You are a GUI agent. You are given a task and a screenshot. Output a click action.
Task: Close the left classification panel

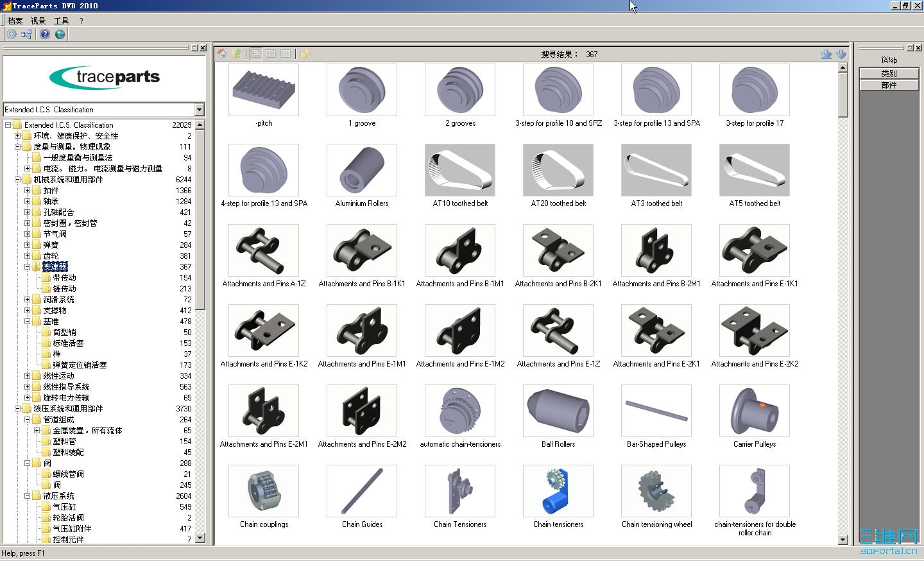click(x=203, y=48)
